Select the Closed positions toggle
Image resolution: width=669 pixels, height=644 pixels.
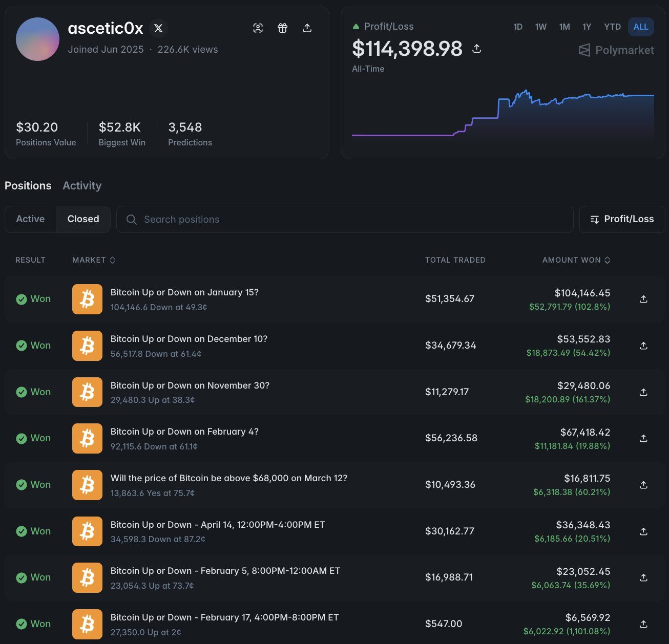[83, 219]
